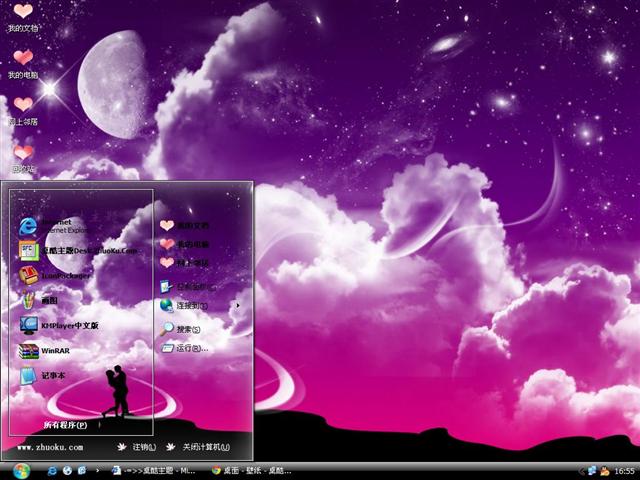Click the www.zhuoku.com text in Start menu
Viewport: 640px width, 480px height.
50,447
